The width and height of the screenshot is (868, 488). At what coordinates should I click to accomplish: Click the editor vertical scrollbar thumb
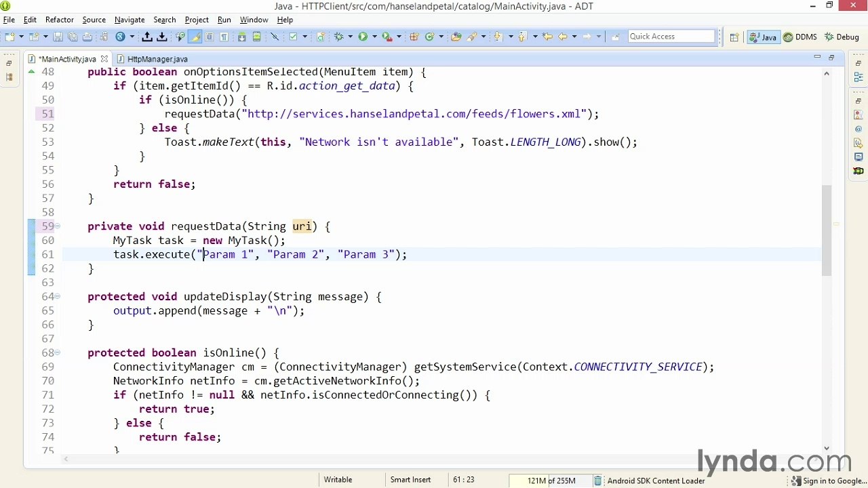point(826,229)
